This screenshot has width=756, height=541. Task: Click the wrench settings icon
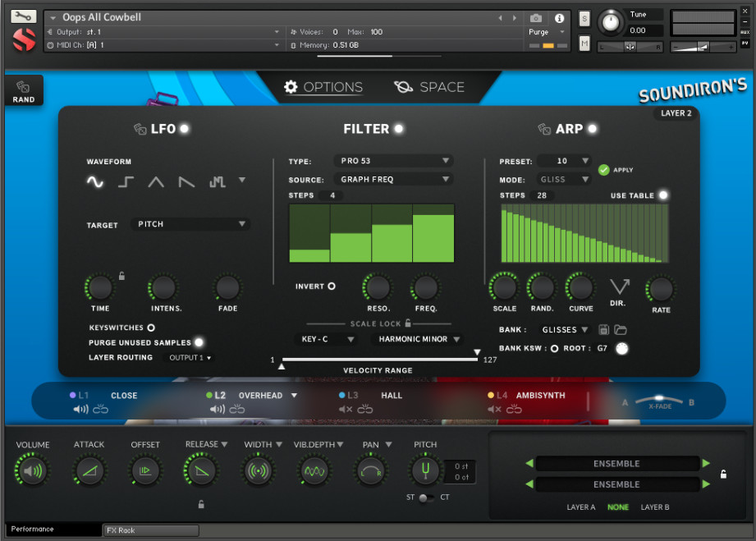(x=23, y=16)
